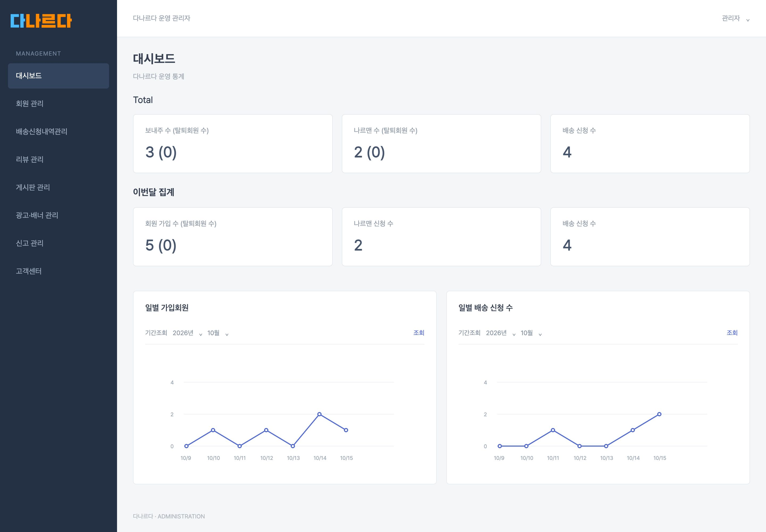Screen dimensions: 766x532
Task: Click the 보내주 수 total card
Action: coord(233,144)
